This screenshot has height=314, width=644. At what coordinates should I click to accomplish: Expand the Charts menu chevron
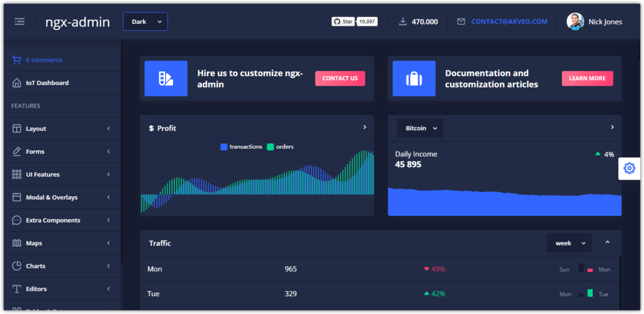pyautogui.click(x=108, y=266)
